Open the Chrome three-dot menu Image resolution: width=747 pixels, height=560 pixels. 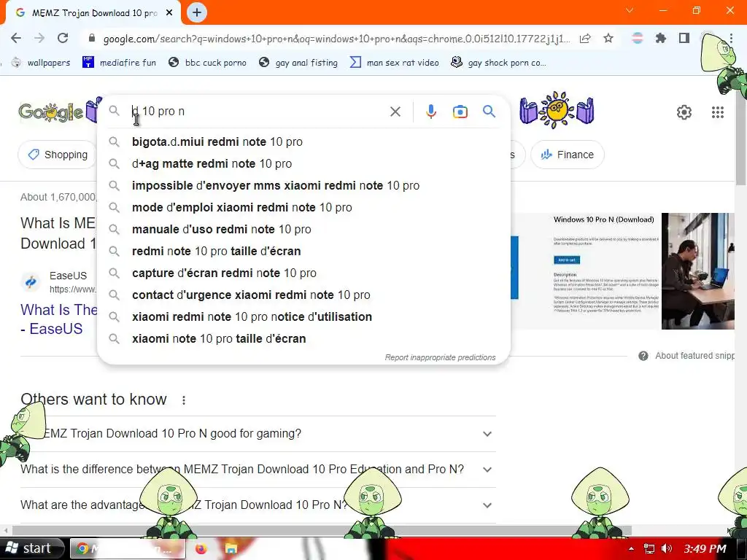731,38
